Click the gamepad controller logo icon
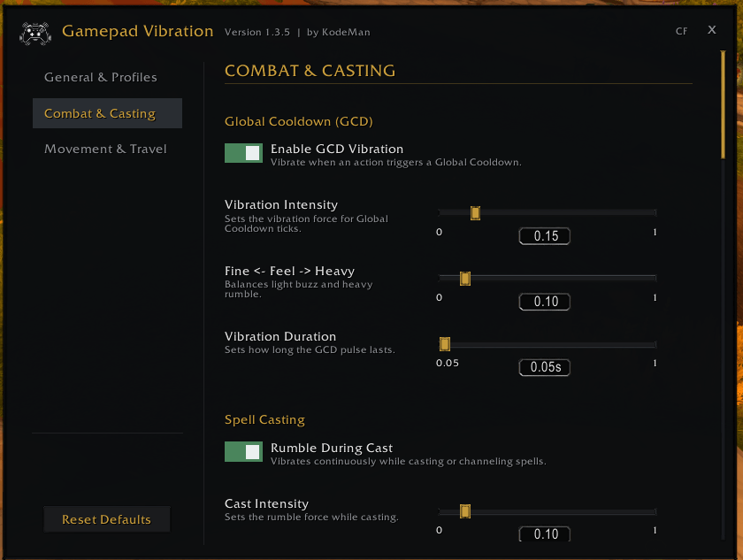The width and height of the screenshot is (743, 560). pyautogui.click(x=35, y=33)
